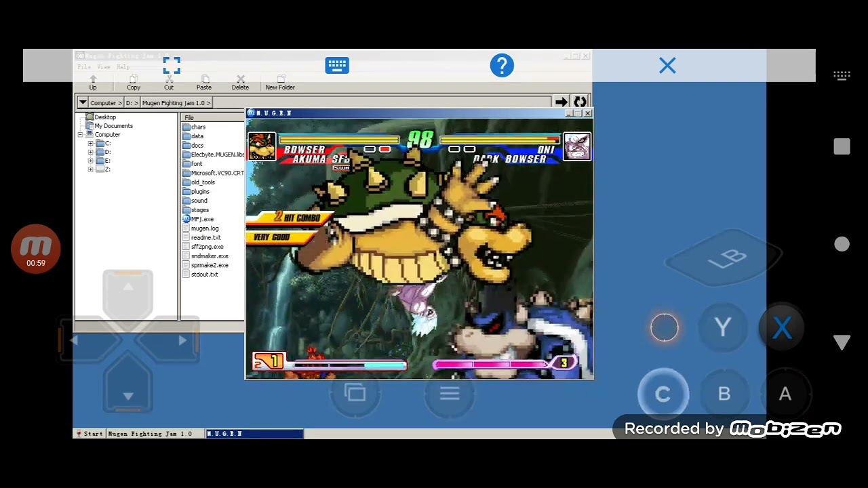Open the View menu
The height and width of the screenshot is (488, 868).
[103, 67]
